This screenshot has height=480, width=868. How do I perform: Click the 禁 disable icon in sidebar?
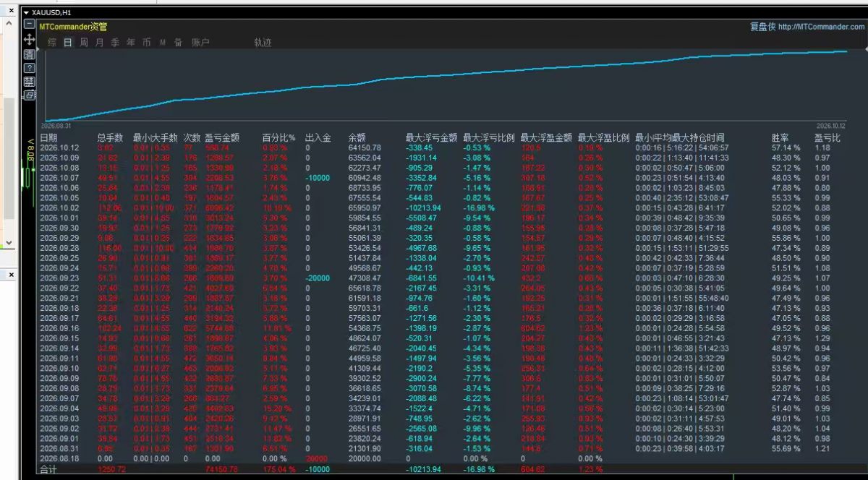coord(30,82)
